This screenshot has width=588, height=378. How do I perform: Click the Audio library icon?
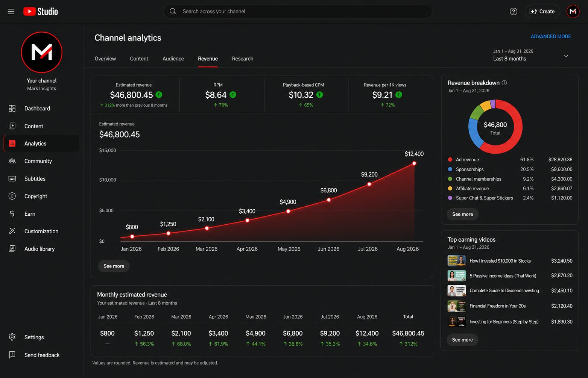click(12, 249)
